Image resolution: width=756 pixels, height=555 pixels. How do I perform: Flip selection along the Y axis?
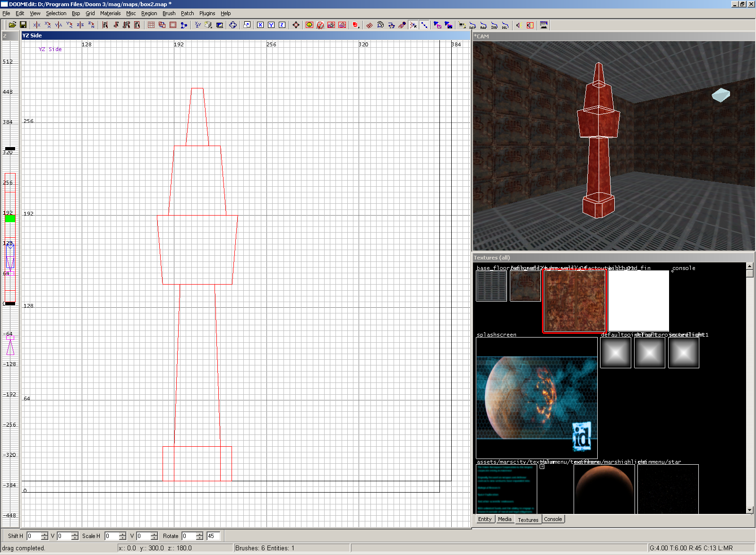tap(59, 25)
